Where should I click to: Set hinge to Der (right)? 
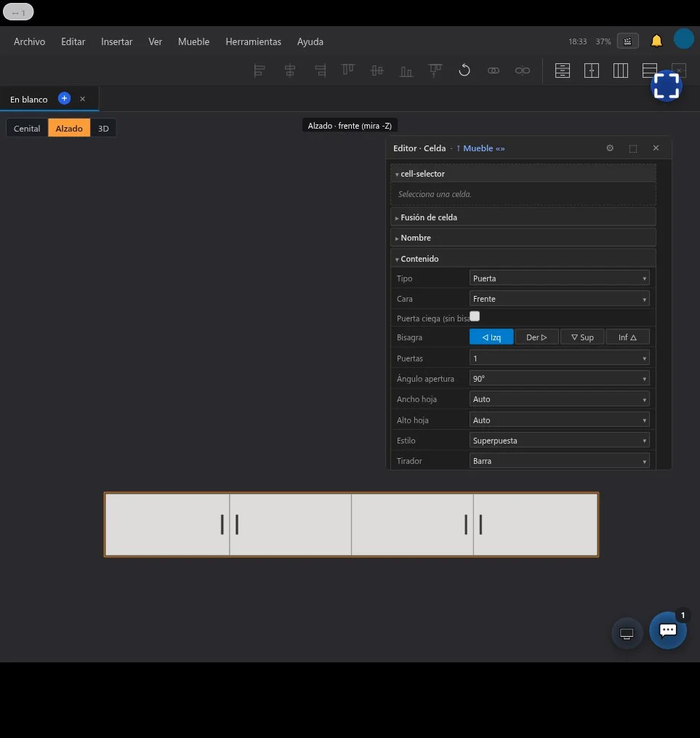coord(536,337)
